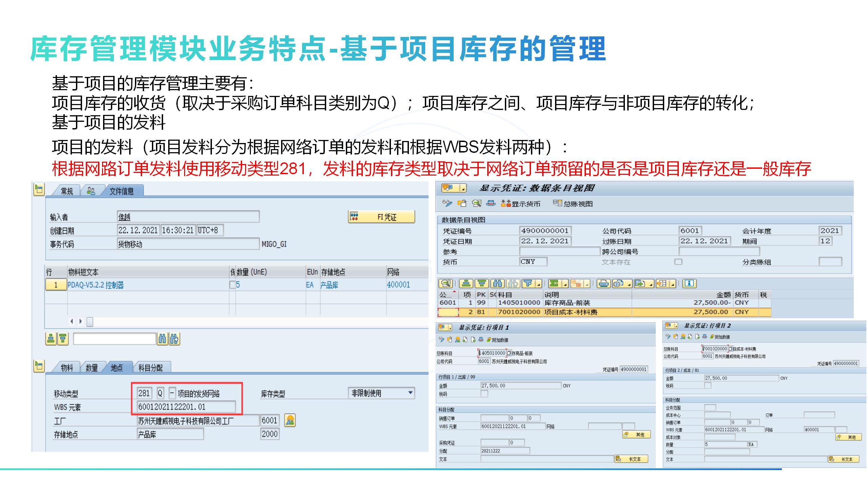Switch to the 科目分配 tab
The width and height of the screenshot is (868, 488).
150,368
